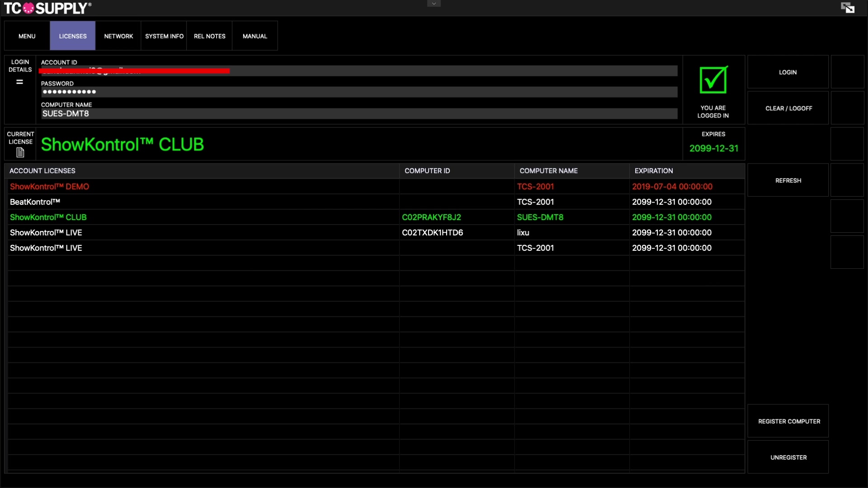The height and width of the screenshot is (488, 868).
Task: Click computer ID C02PRAKYF8J2
Action: (x=431, y=217)
